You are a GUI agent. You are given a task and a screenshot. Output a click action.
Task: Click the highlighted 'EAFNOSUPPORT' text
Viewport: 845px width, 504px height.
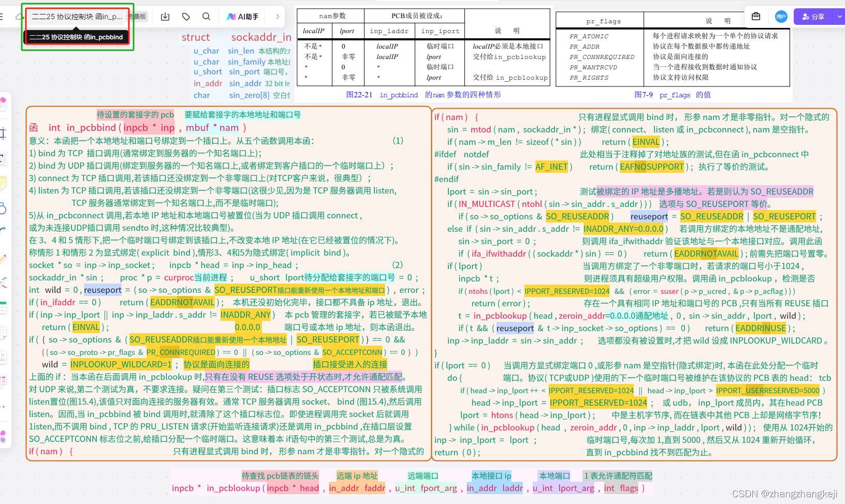pyautogui.click(x=652, y=167)
